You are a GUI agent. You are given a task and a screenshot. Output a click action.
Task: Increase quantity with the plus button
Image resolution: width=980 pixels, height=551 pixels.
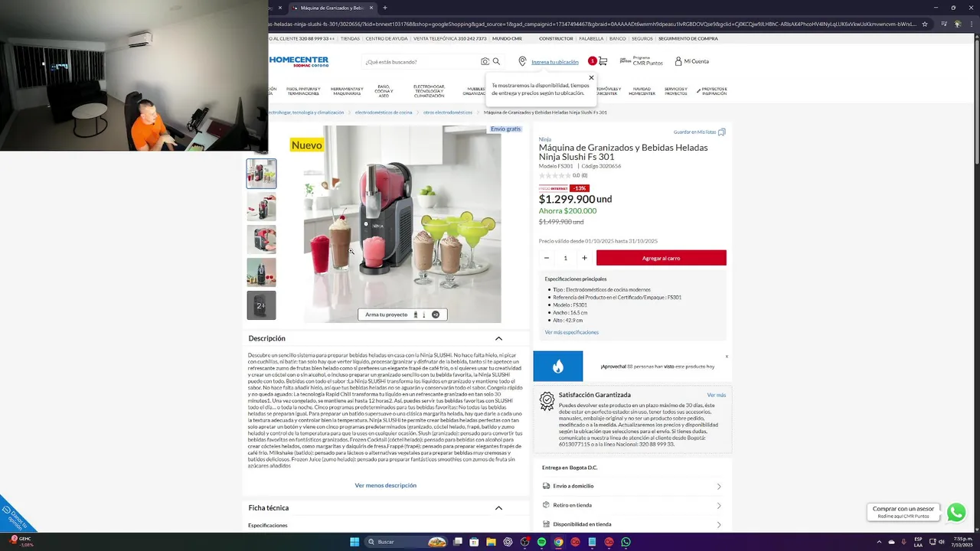coord(584,258)
